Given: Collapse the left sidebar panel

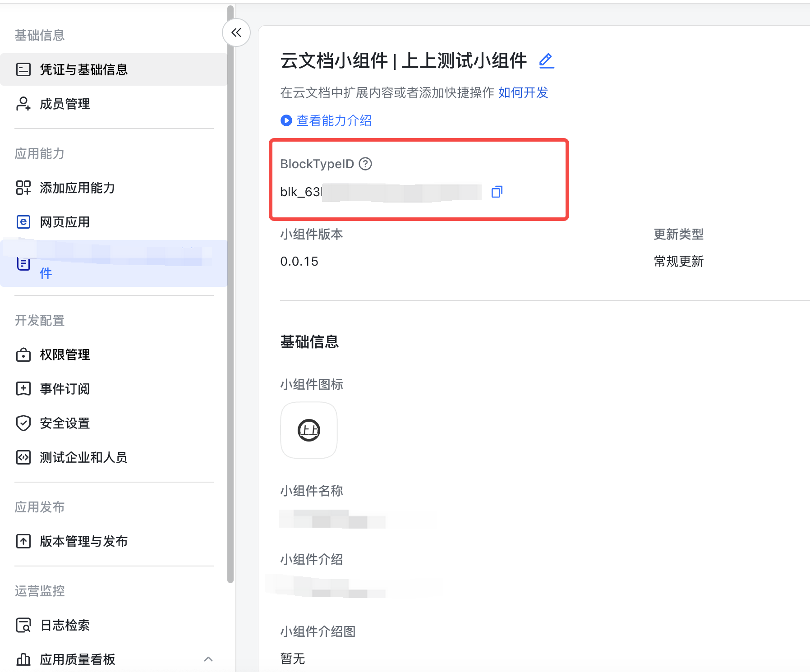Looking at the screenshot, I should (x=236, y=32).
